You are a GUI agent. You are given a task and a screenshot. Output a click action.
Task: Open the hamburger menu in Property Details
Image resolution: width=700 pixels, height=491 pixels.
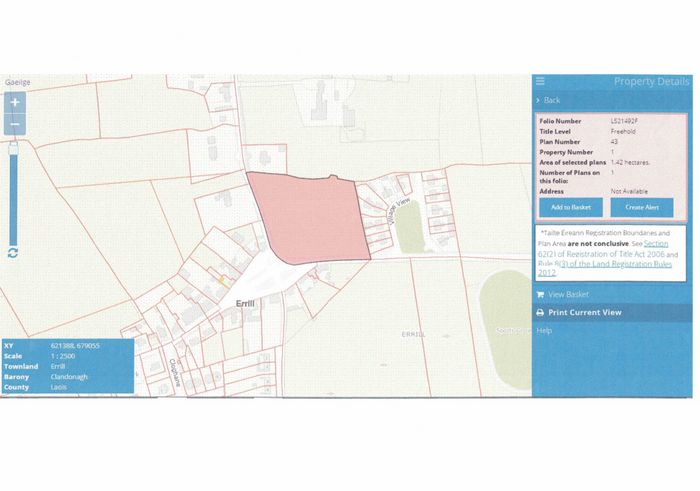coord(540,81)
